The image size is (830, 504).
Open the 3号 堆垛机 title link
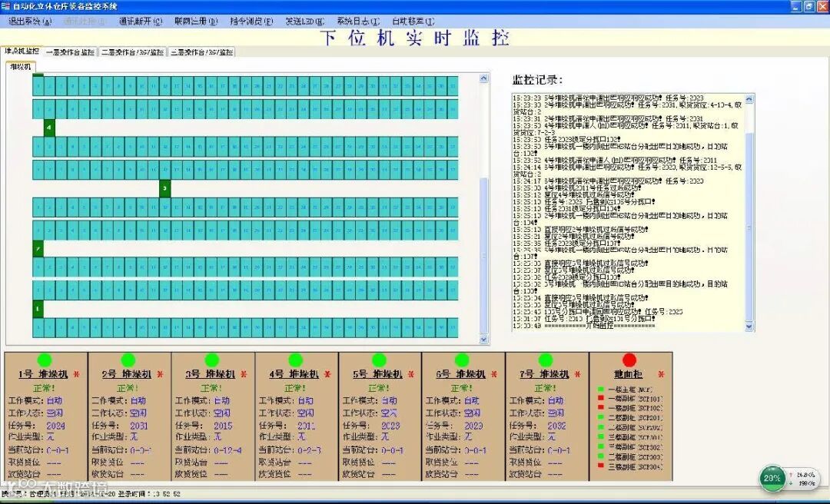coord(211,374)
